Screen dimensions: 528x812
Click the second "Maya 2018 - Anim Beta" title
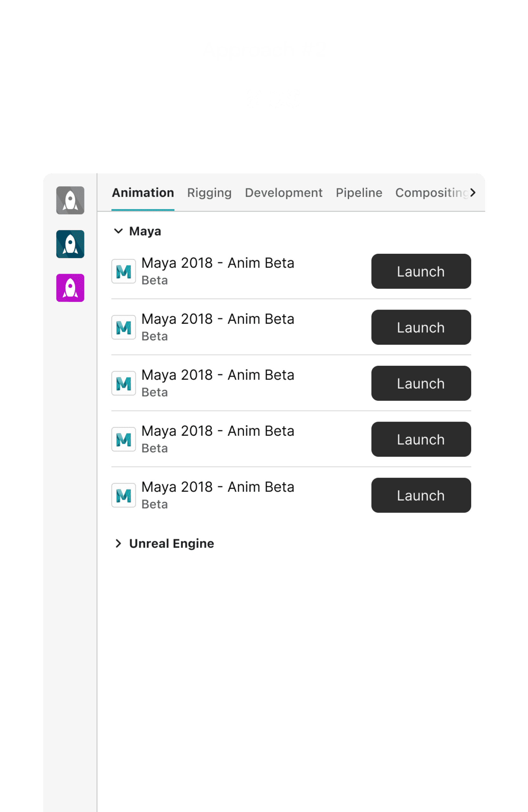218,319
